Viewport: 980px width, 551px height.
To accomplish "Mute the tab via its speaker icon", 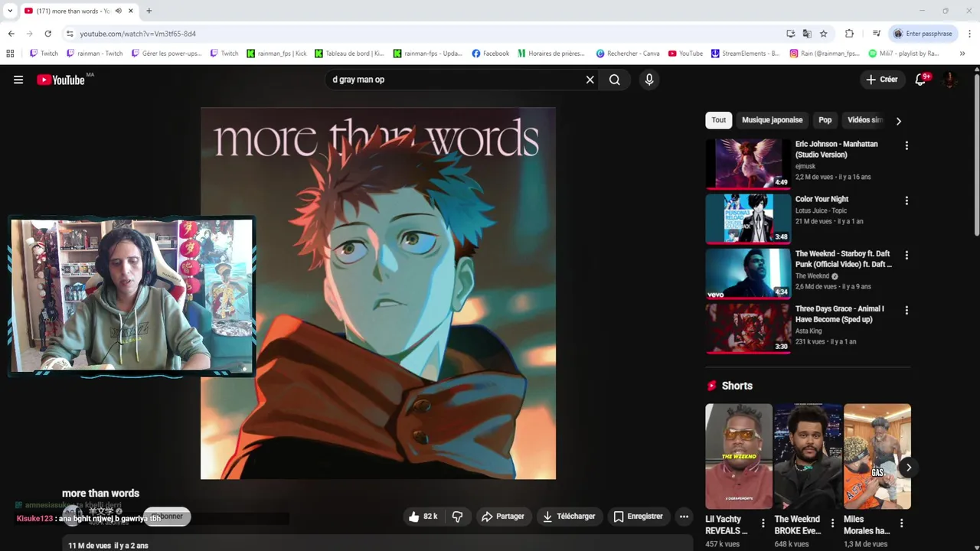I will point(118,11).
